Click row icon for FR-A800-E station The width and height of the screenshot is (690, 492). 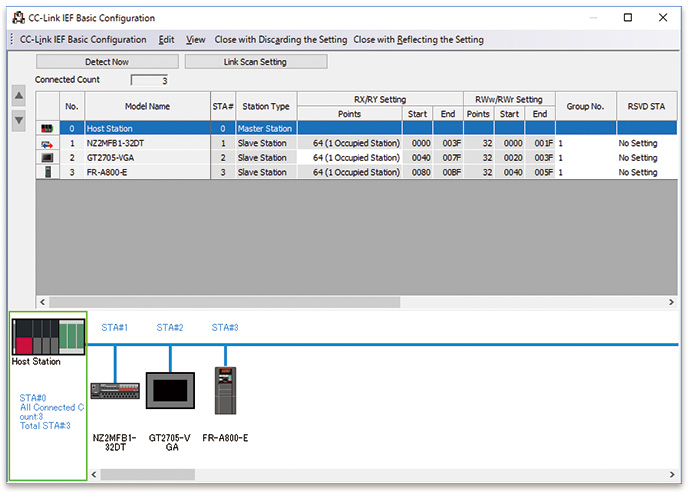tap(47, 172)
